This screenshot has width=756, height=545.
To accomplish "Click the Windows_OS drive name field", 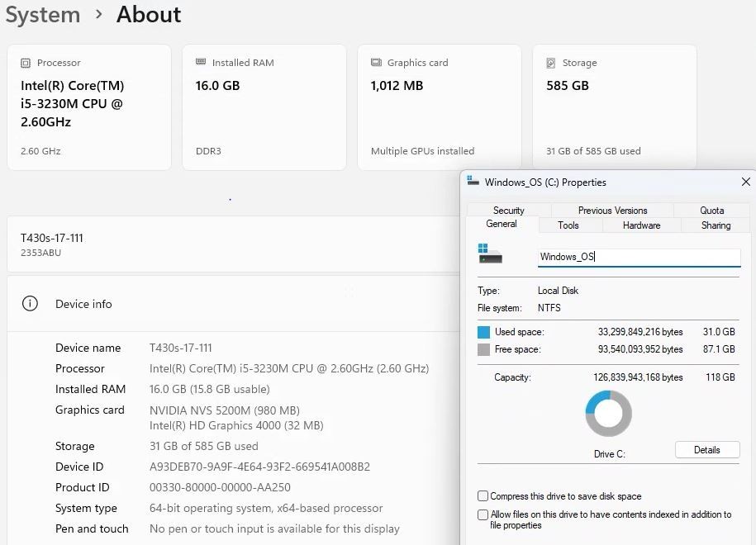I will pyautogui.click(x=639, y=257).
